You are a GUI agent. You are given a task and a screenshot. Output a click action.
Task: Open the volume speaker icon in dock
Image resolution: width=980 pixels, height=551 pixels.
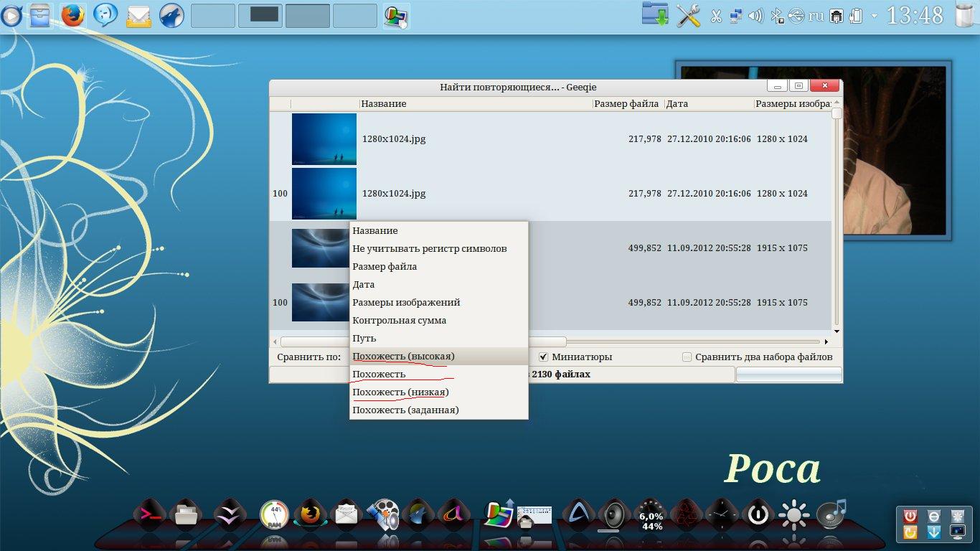[615, 515]
